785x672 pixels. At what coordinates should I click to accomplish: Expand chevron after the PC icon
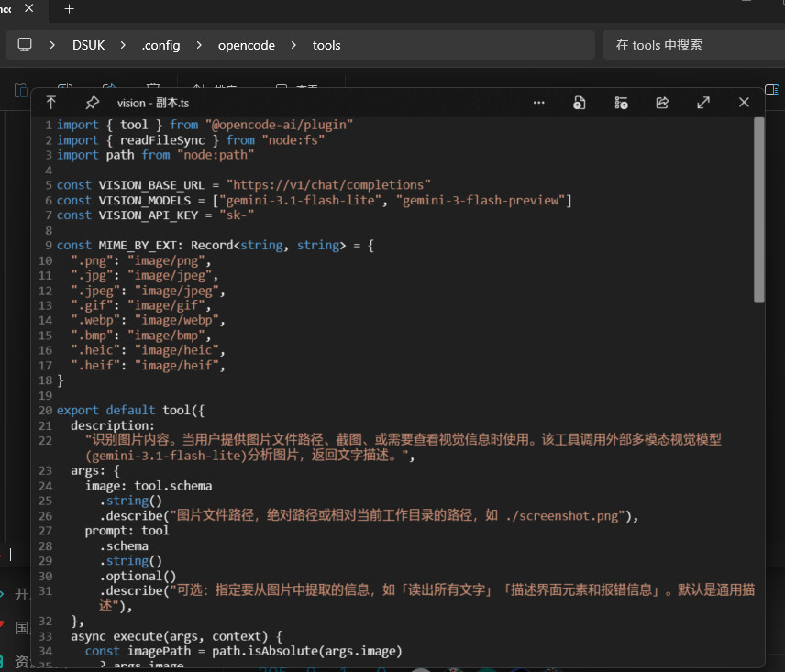point(52,45)
